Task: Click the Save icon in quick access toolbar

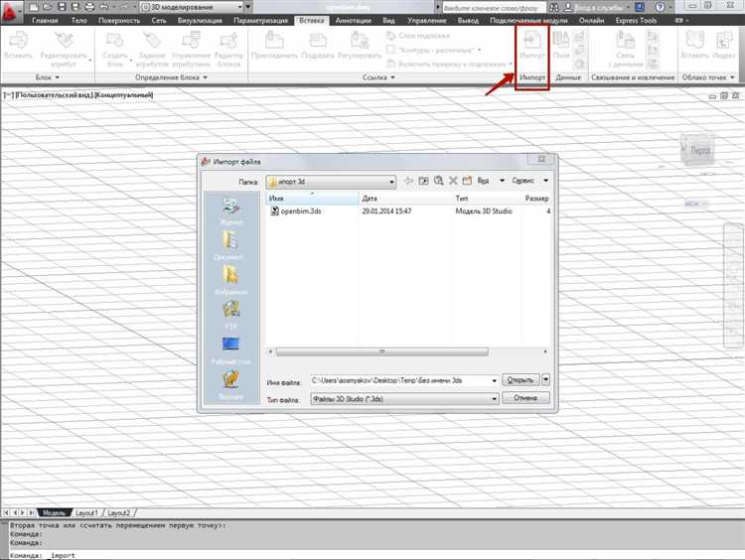Action: click(62, 7)
